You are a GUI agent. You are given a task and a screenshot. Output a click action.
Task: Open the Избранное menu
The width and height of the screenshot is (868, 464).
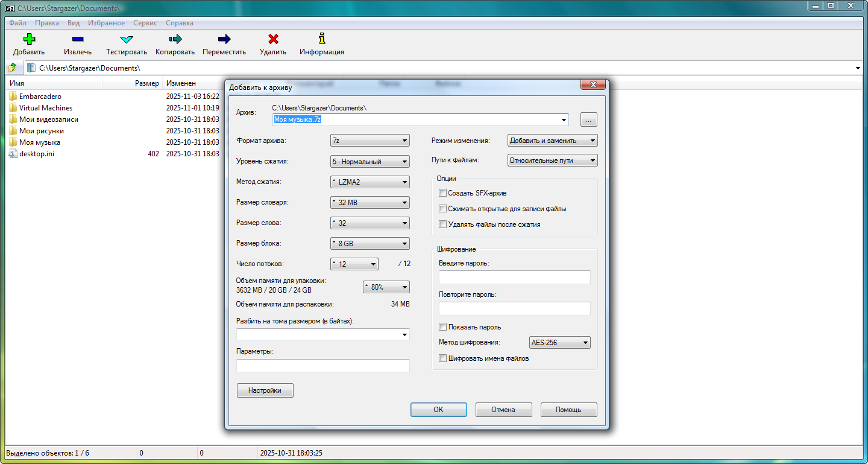pos(106,23)
